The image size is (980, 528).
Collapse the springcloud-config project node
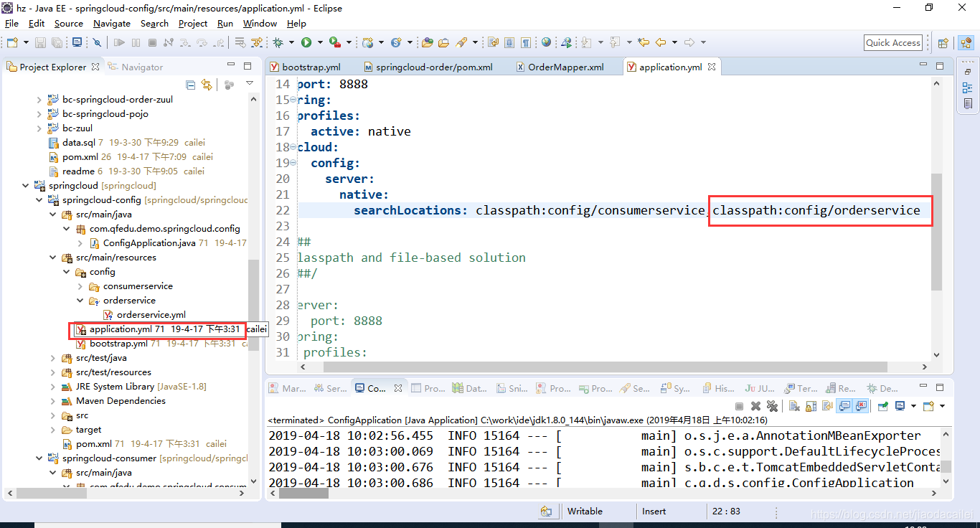(x=39, y=200)
